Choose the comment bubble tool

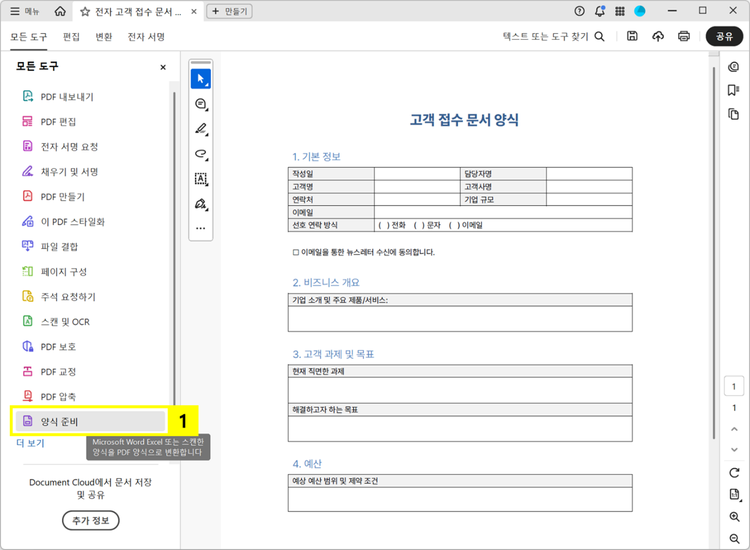201,104
